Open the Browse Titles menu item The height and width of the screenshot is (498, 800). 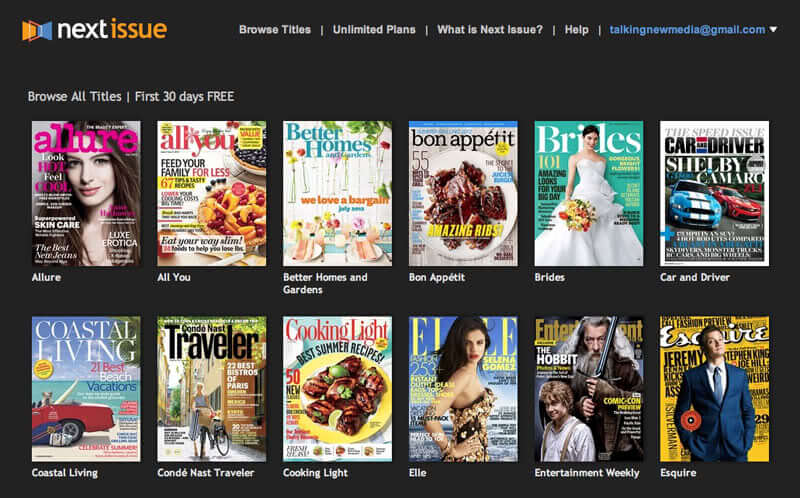tap(275, 30)
